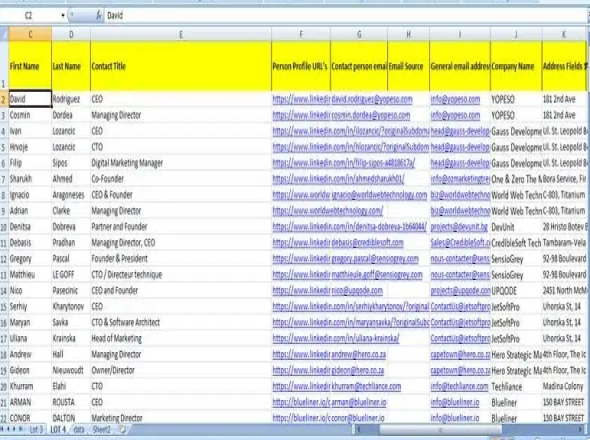Open the info@techliance.com email link
Screen dimensions: 590x440
tap(459, 386)
